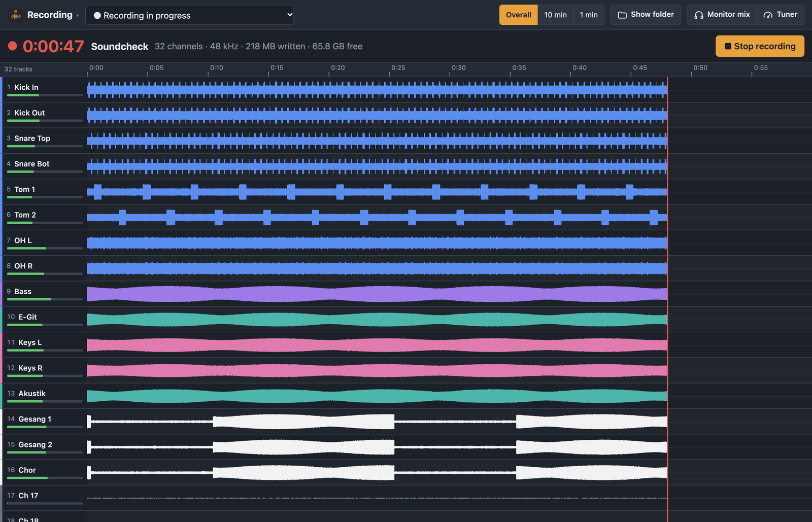
Task: Click the 0:50 mark on the timeline ruler
Action: [700, 67]
